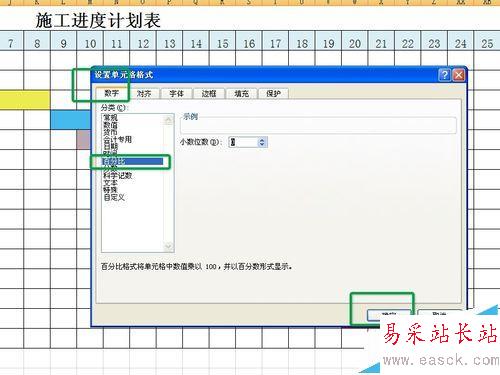Close the 设置单元格格式 dialog
This screenshot has width=500, height=375.
(x=459, y=75)
